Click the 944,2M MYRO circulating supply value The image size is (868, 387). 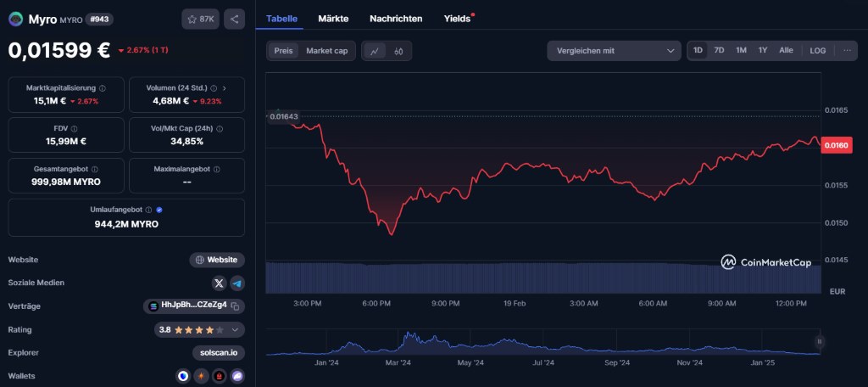(126, 224)
